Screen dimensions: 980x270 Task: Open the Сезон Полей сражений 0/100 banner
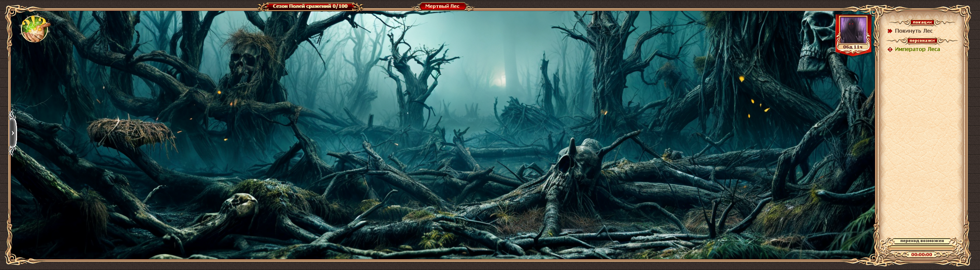(x=310, y=7)
